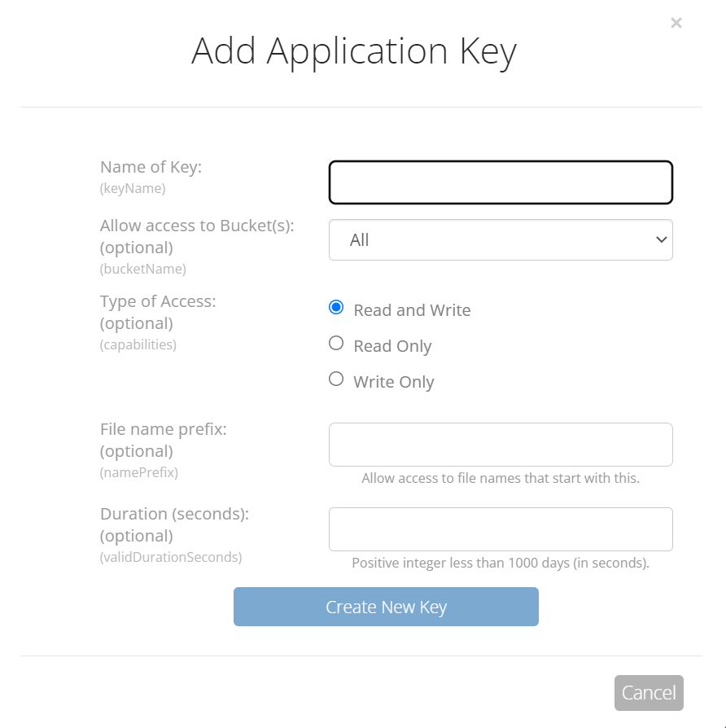The image size is (726, 728).
Task: Click the 'Type of Access' label text
Action: [x=158, y=301]
